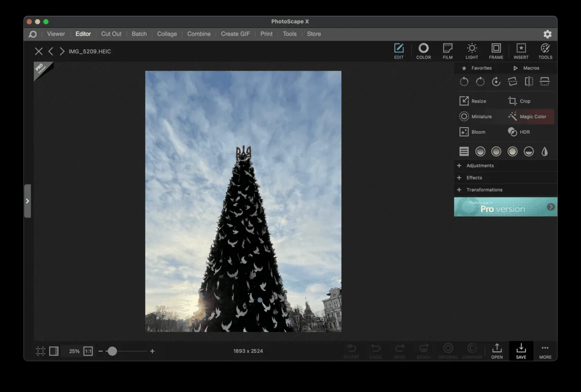Open the Create GIF tab
Image resolution: width=581 pixels, height=392 pixels.
235,34
